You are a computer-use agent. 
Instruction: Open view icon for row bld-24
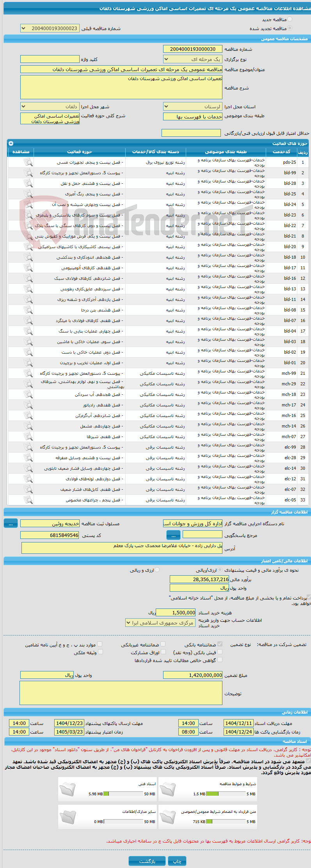pyautogui.click(x=28, y=204)
